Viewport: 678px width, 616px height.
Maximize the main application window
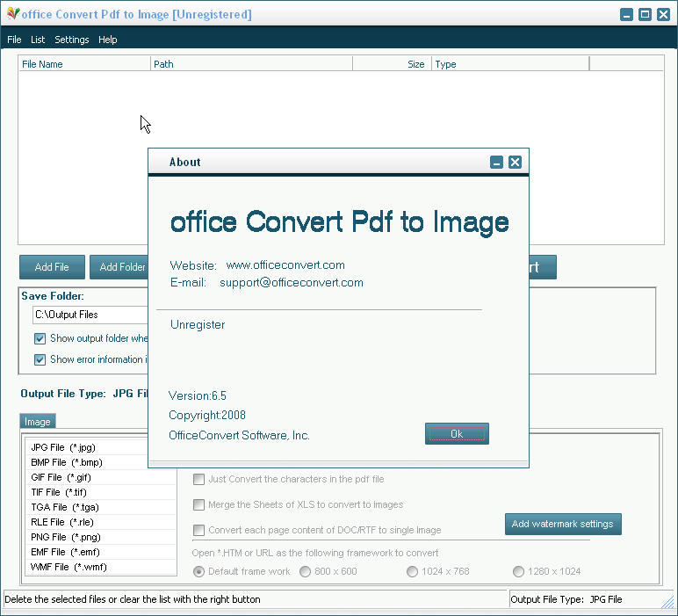coord(645,14)
